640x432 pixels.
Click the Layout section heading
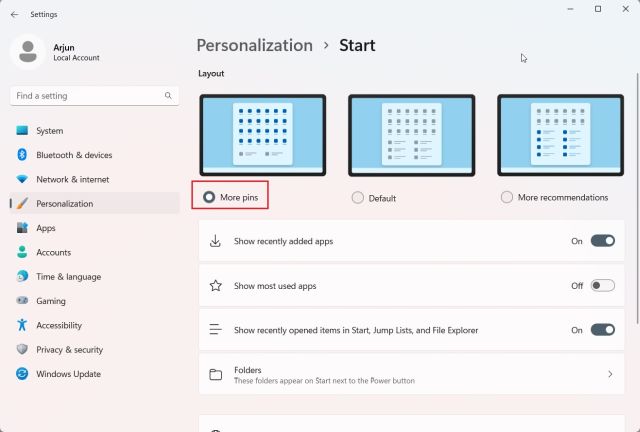point(211,73)
